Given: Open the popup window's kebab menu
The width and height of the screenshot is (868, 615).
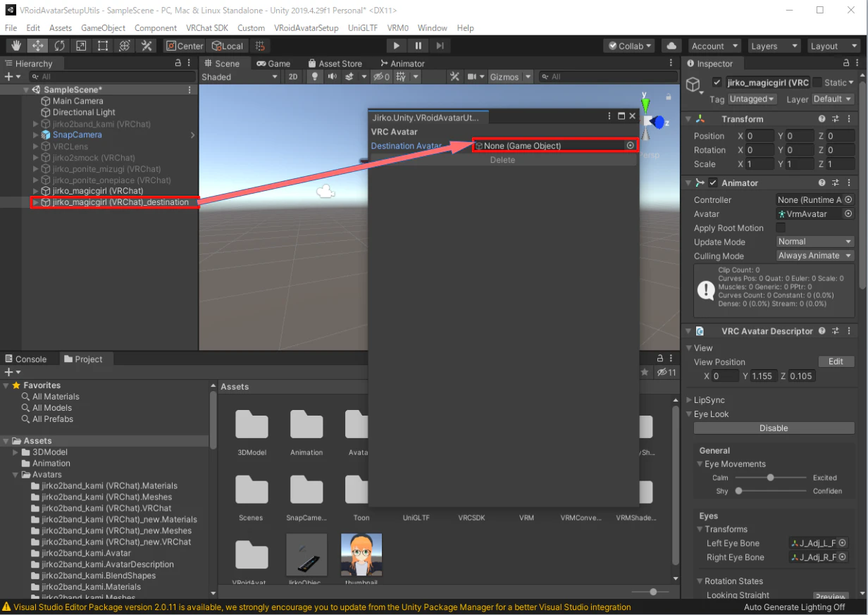Looking at the screenshot, I should click(609, 116).
